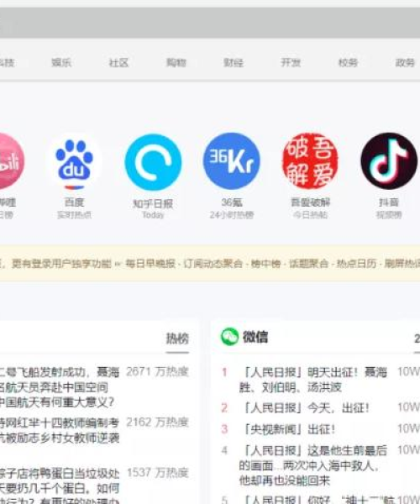This screenshot has width=420, height=504.
Task: Click the green WeChat icon
Action: (x=229, y=337)
